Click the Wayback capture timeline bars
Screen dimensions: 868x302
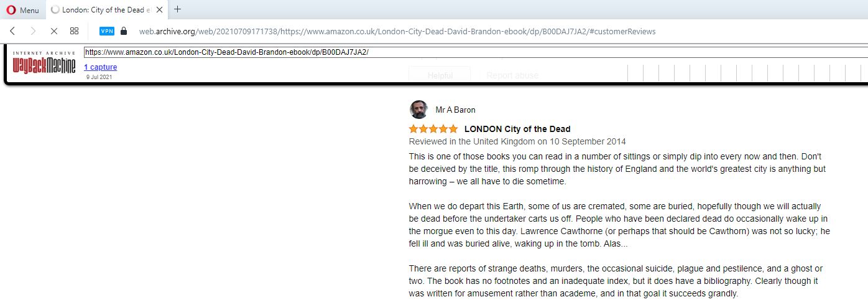click(x=746, y=73)
